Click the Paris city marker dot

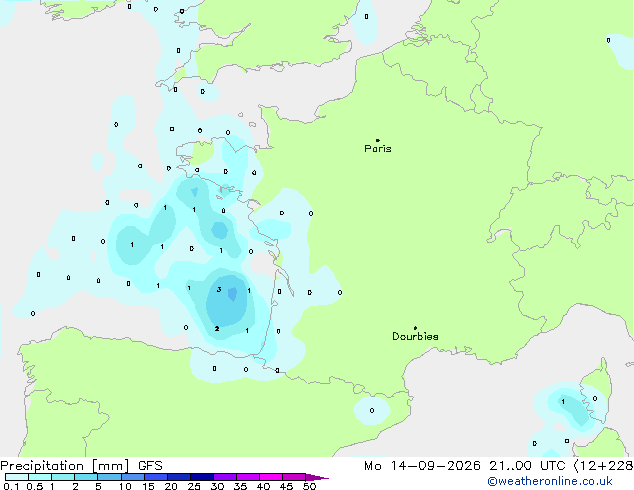(378, 140)
